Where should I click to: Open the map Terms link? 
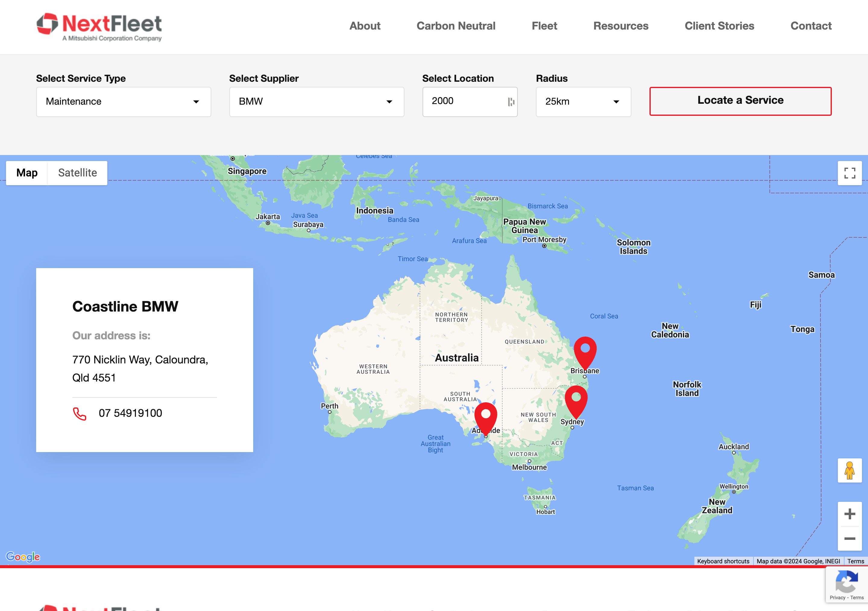coord(856,561)
